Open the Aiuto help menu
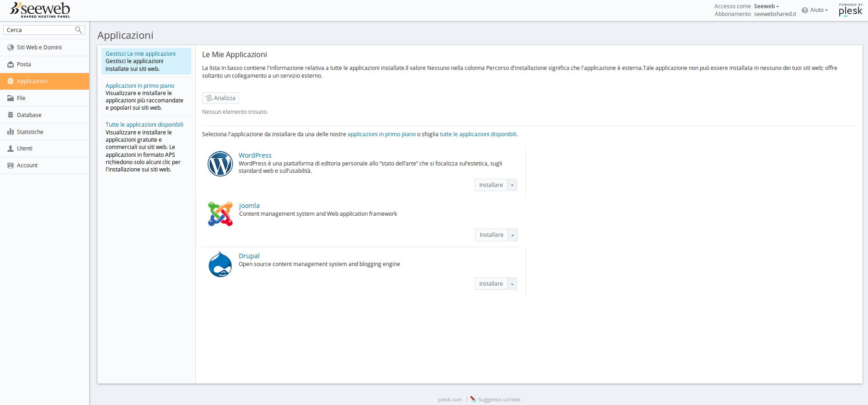The width and height of the screenshot is (868, 405). click(x=819, y=10)
